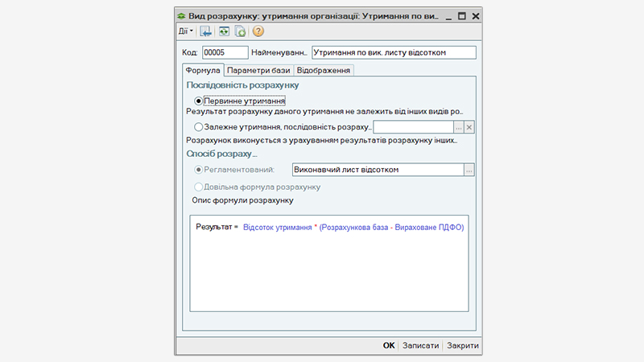Select the Залежне утримання radio option
The width and height of the screenshot is (644, 362).
[198, 127]
